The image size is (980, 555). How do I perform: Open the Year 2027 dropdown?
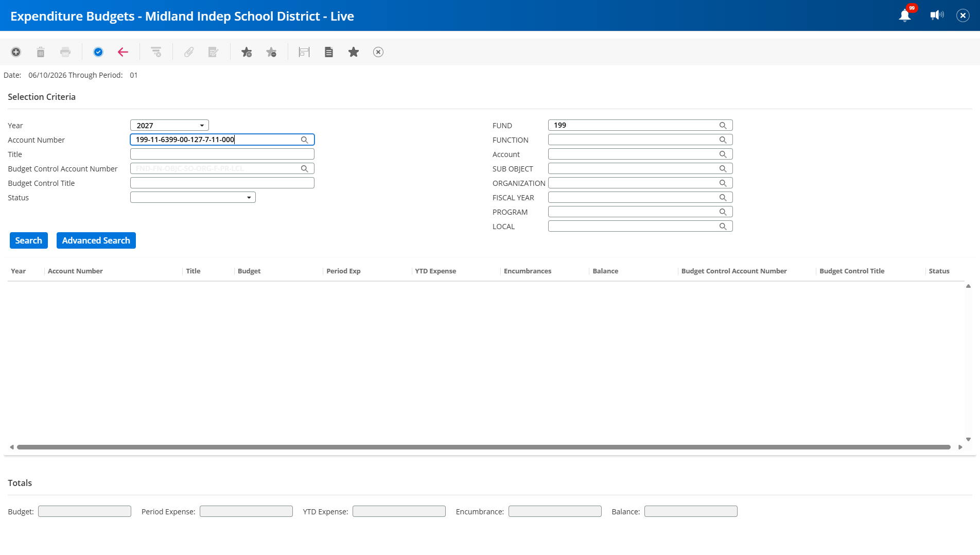pos(169,126)
